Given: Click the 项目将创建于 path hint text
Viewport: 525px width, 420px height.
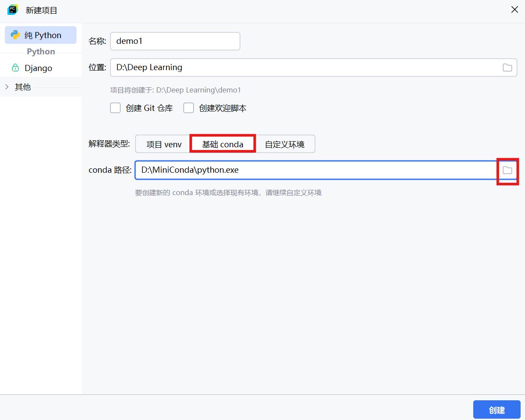Looking at the screenshot, I should pyautogui.click(x=175, y=90).
